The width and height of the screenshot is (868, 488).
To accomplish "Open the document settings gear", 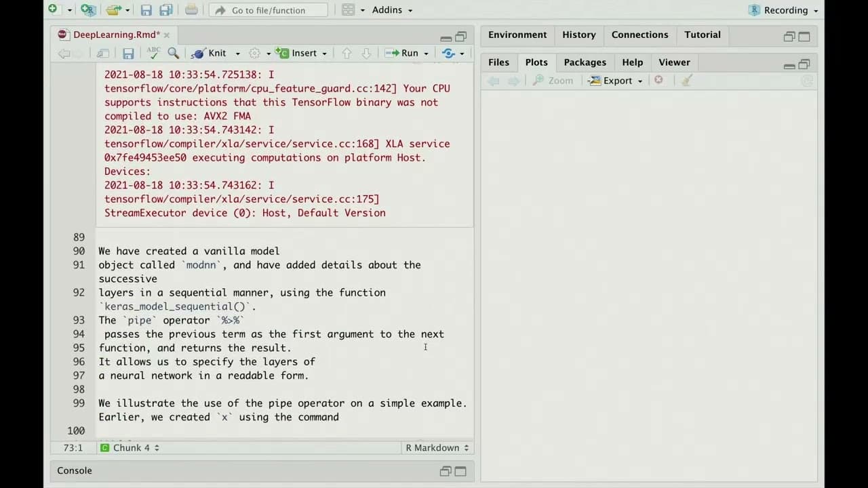I will [x=255, y=53].
